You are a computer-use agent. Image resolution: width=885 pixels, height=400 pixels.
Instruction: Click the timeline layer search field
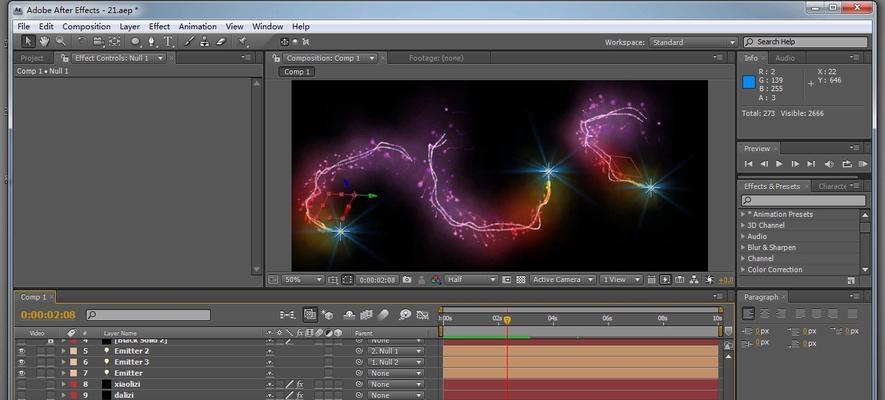tap(148, 315)
